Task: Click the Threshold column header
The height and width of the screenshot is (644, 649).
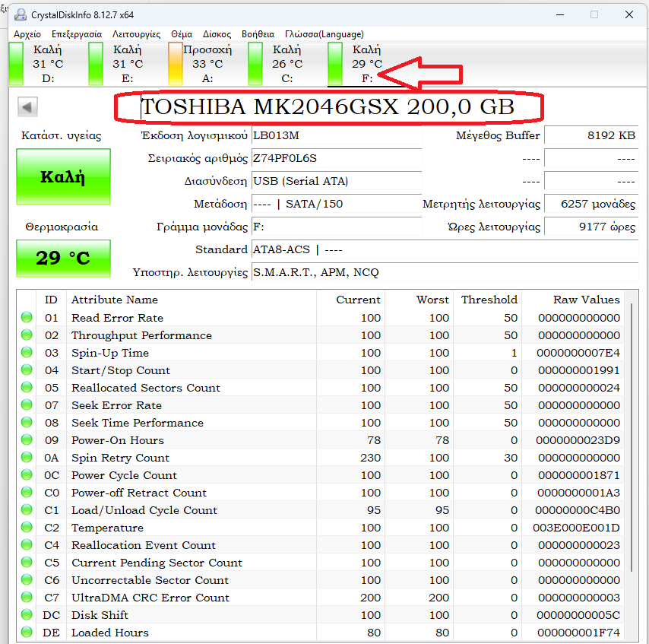Action: pyautogui.click(x=489, y=300)
